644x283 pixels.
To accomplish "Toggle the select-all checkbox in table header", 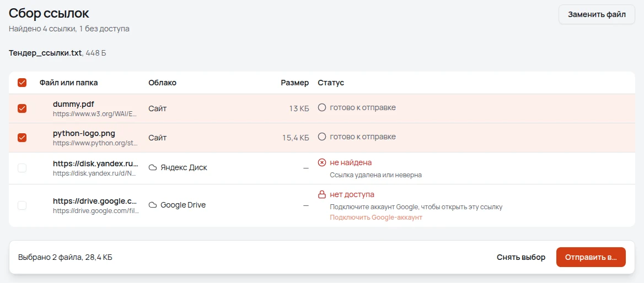I will [x=22, y=83].
